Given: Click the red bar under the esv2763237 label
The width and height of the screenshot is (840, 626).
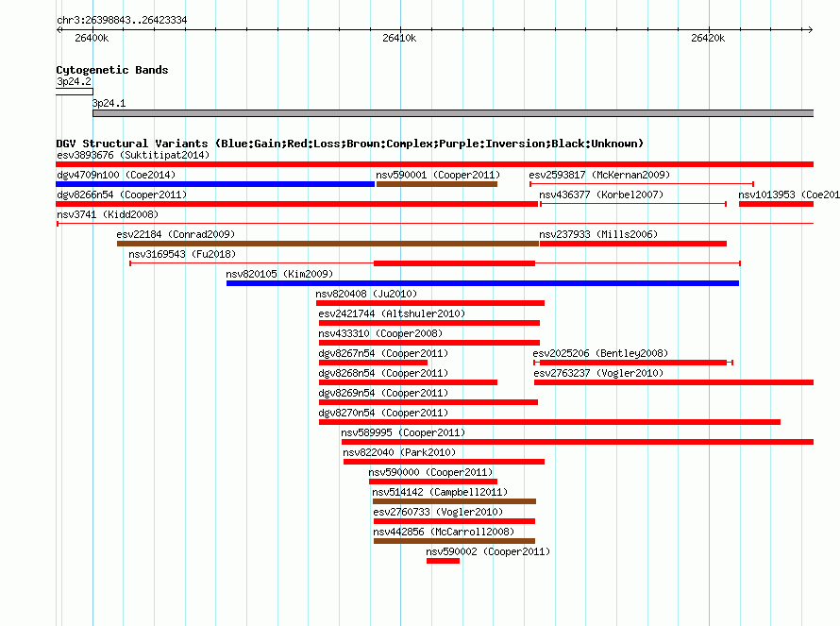Looking at the screenshot, I should pos(674,382).
